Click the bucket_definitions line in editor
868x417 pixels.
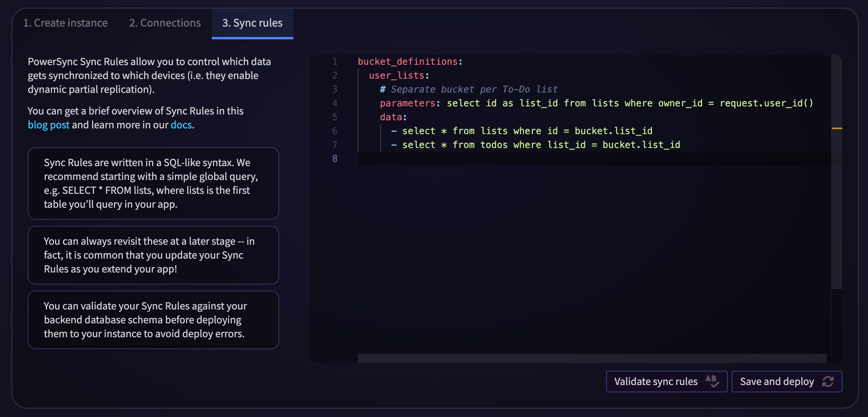pyautogui.click(x=410, y=62)
